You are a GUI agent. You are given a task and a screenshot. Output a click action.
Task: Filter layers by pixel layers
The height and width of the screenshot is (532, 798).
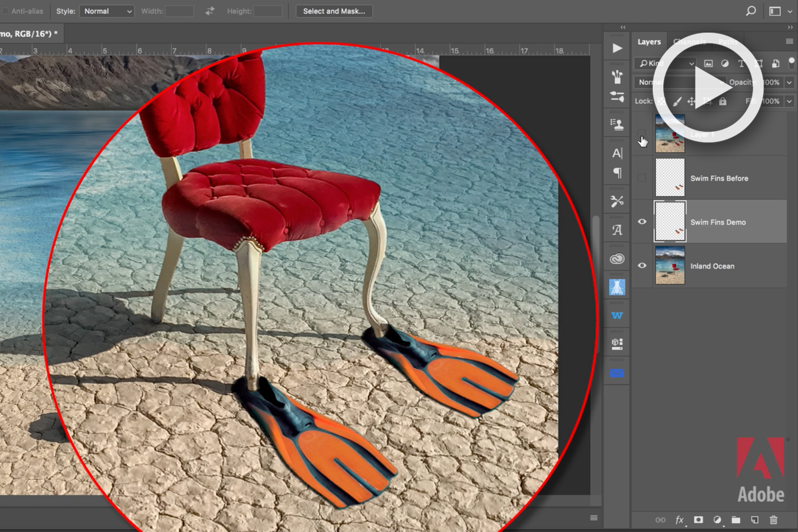708,63
